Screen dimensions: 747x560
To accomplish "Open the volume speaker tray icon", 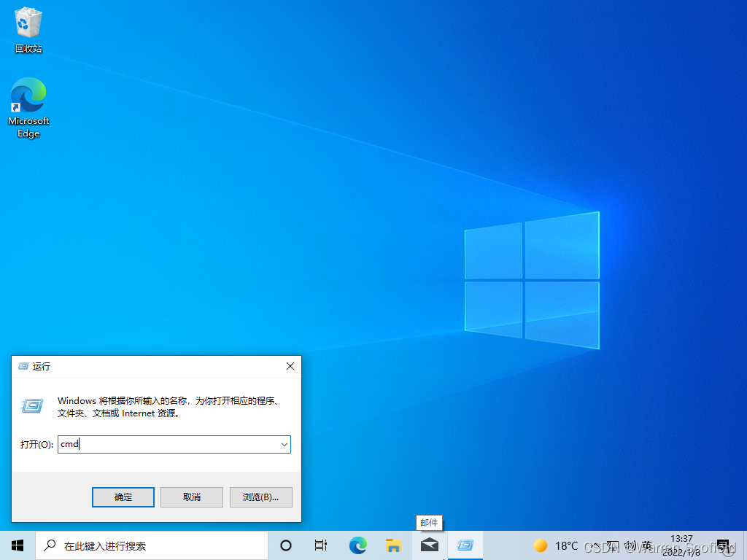I will pos(630,545).
